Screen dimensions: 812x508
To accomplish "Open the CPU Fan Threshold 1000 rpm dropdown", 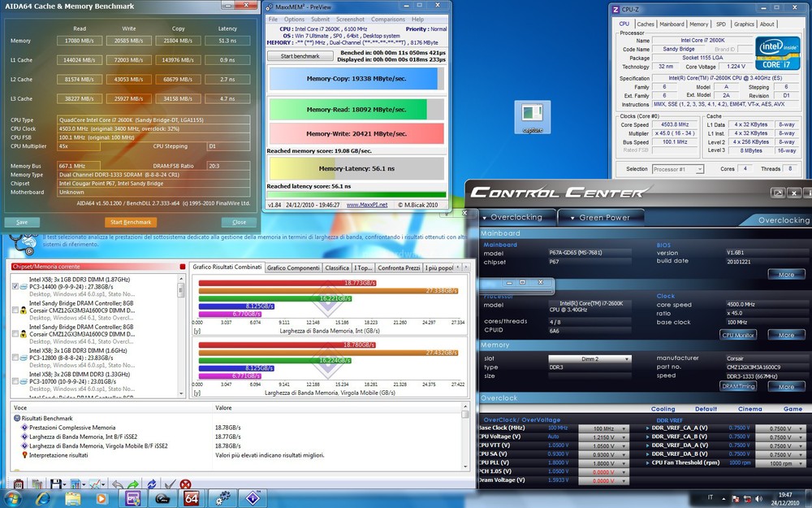I will (x=780, y=463).
